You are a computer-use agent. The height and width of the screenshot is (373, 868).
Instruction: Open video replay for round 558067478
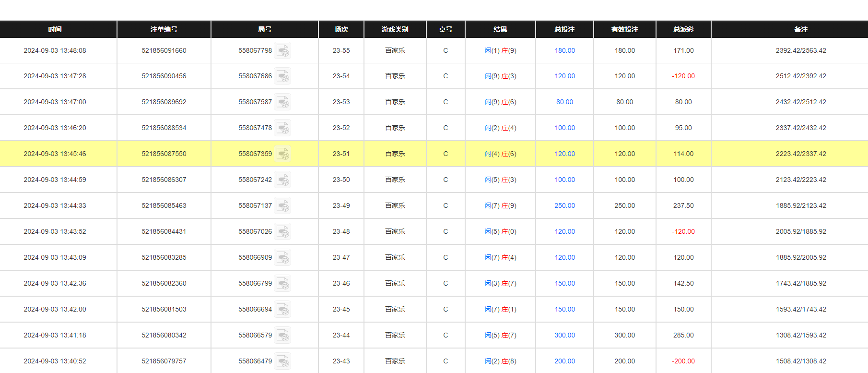(x=282, y=128)
